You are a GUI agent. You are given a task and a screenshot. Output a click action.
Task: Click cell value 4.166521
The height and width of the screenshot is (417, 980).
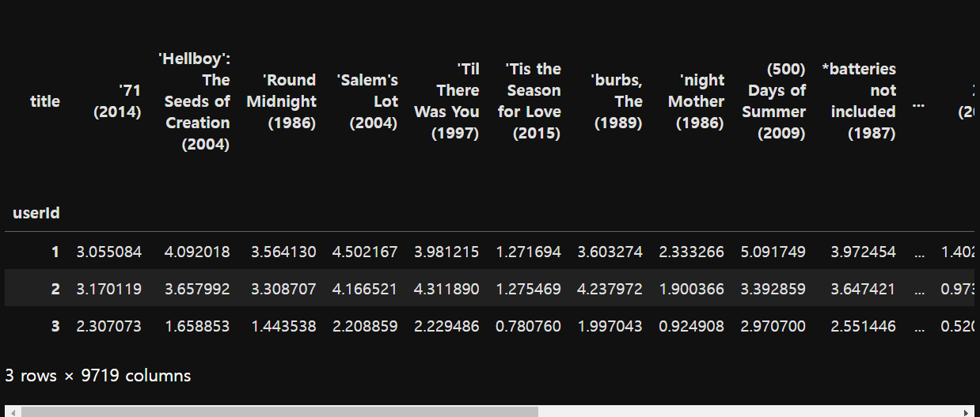click(x=365, y=290)
